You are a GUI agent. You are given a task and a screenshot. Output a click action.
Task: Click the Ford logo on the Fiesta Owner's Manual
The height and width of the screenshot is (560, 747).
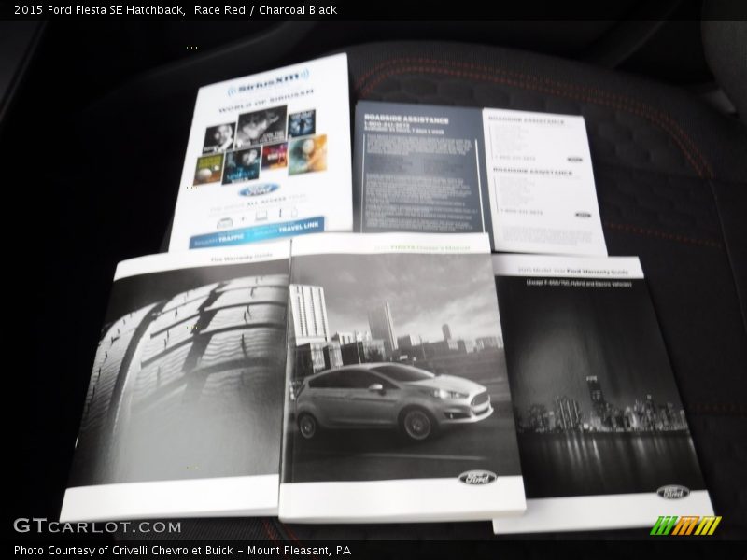click(x=477, y=478)
